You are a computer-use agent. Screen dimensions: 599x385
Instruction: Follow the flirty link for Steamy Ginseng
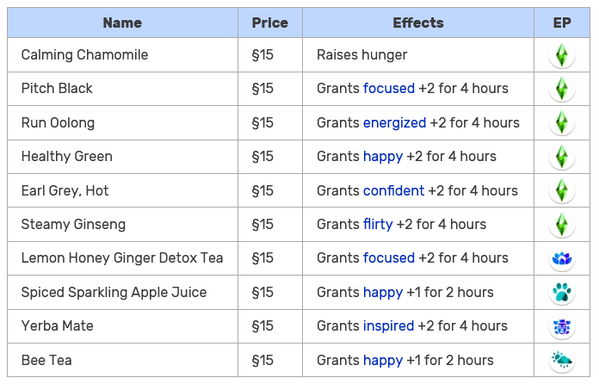378,225
